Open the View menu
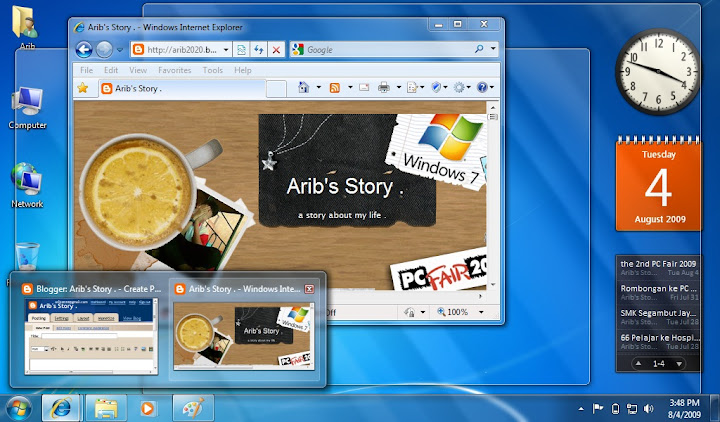 tap(138, 70)
